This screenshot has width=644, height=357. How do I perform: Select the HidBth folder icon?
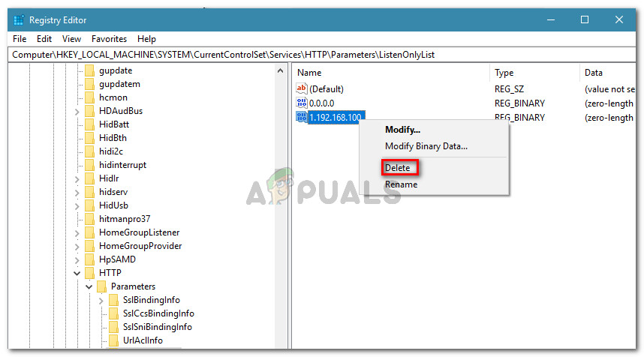point(89,138)
